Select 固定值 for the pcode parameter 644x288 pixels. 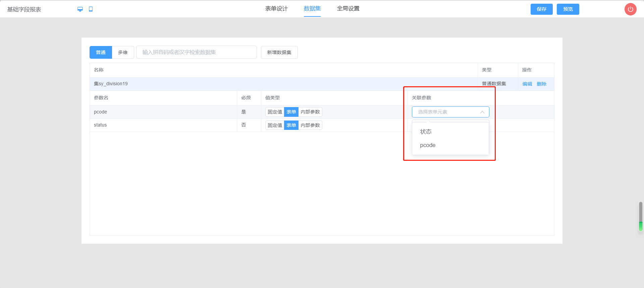point(275,112)
